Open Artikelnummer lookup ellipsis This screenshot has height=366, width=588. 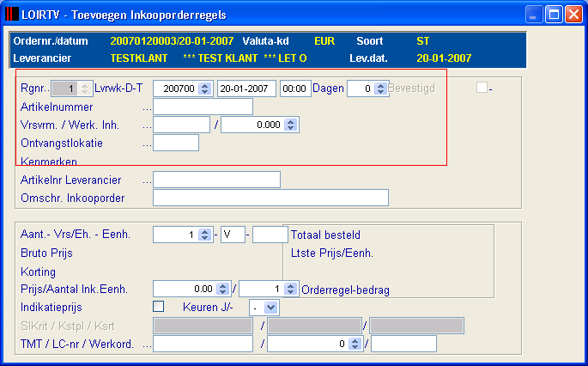point(147,109)
